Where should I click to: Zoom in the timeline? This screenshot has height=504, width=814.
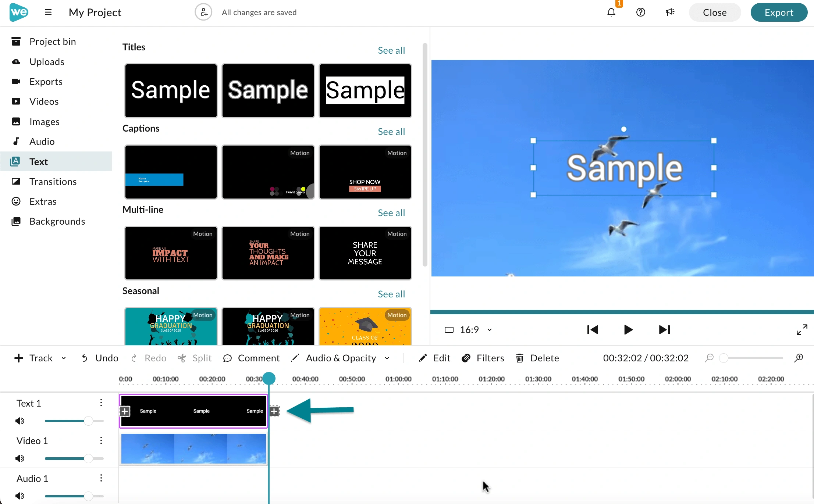[x=799, y=358]
